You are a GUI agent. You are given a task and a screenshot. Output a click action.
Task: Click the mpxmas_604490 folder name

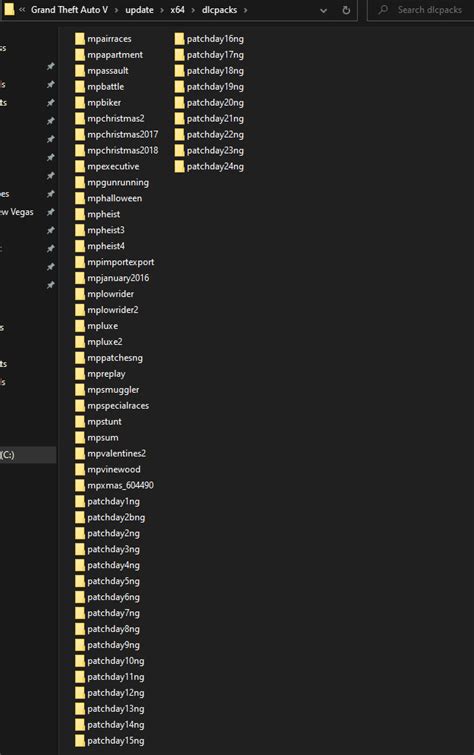pyautogui.click(x=120, y=485)
